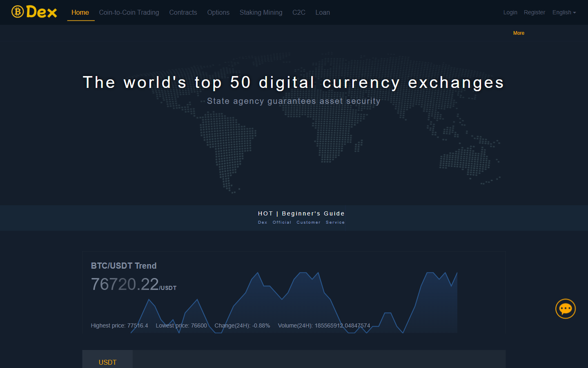Click the Login link
The width and height of the screenshot is (588, 368).
tap(510, 12)
